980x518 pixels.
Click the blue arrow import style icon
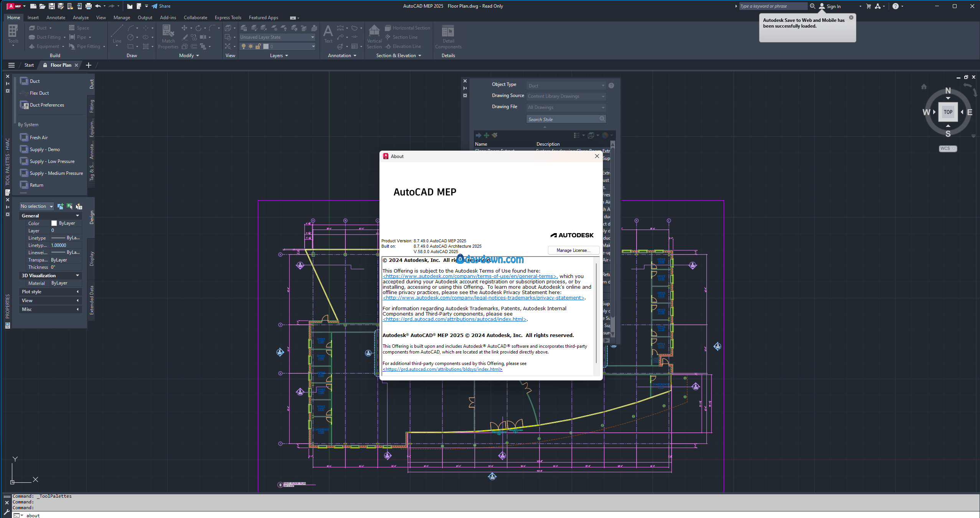pos(478,135)
